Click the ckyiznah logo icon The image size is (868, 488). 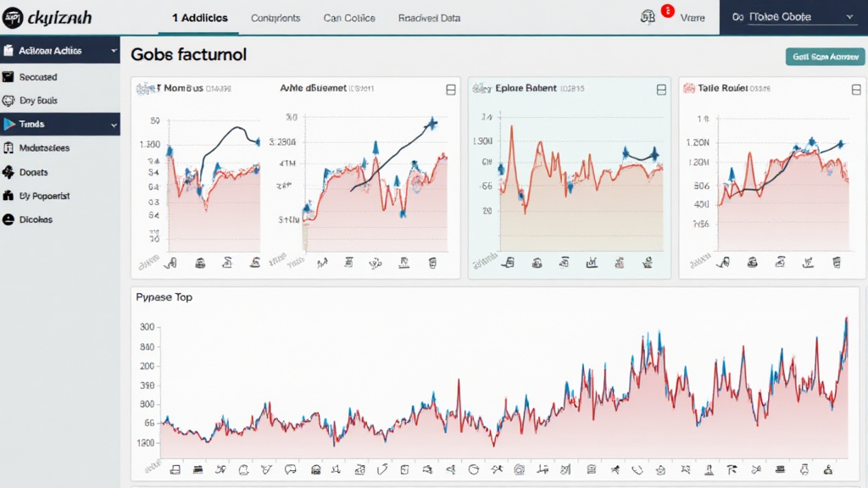click(14, 18)
